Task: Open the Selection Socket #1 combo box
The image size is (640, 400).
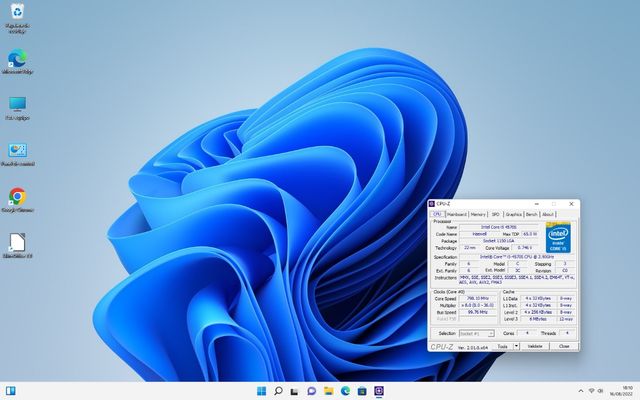Action: [477, 333]
